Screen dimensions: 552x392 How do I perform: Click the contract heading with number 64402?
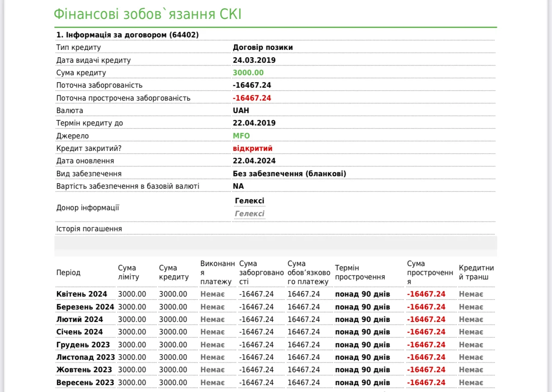point(128,35)
